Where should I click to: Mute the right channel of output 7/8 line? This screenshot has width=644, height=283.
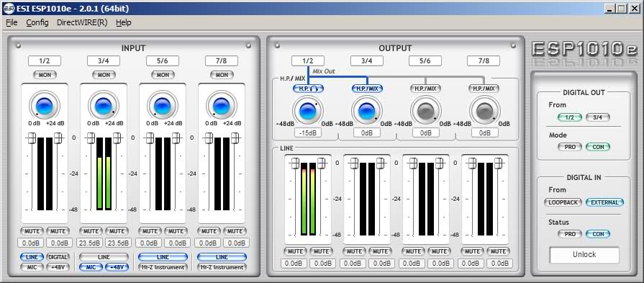[x=498, y=251]
